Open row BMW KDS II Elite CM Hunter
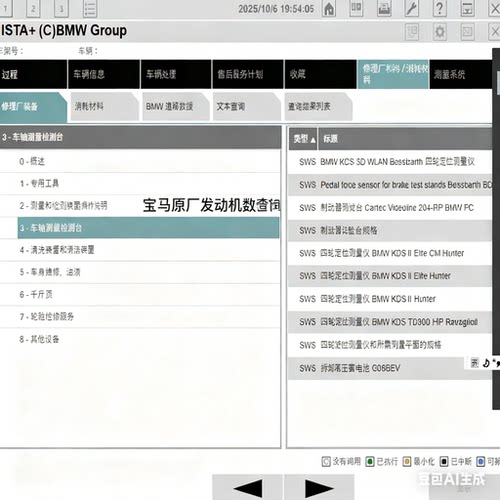Image resolution: width=500 pixels, height=500 pixels. [390, 253]
